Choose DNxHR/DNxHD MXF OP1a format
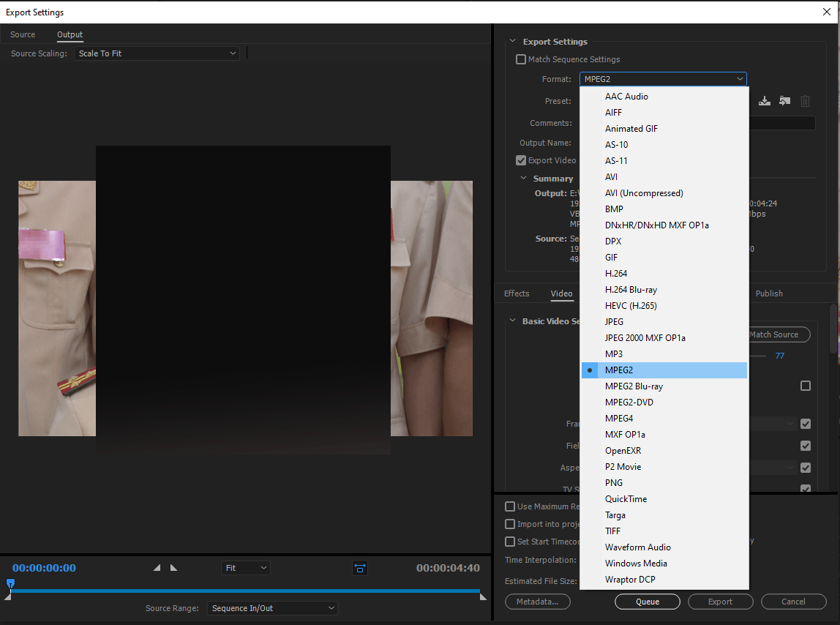The image size is (840, 625). (664, 225)
